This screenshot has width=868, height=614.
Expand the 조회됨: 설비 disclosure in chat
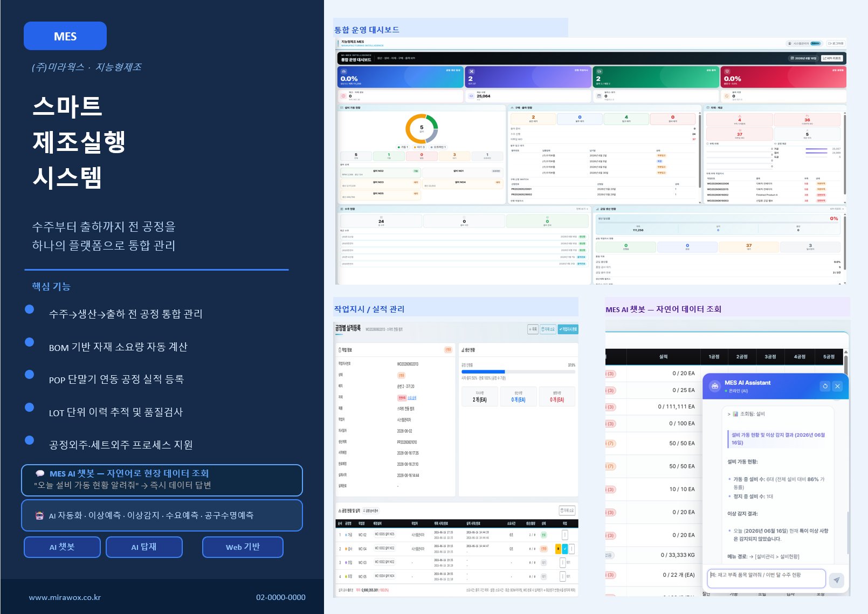pos(746,414)
